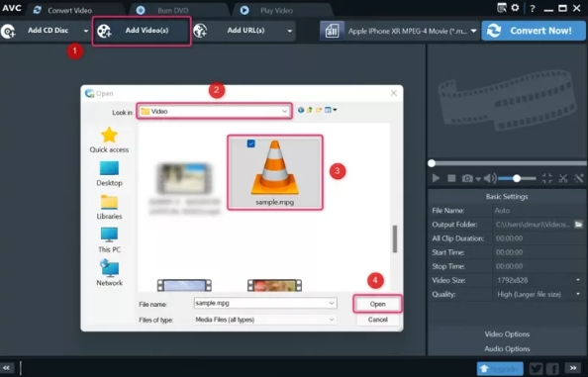Screen dimensions: 588x377
Task: Click the Open button in dialog
Action: coord(377,304)
